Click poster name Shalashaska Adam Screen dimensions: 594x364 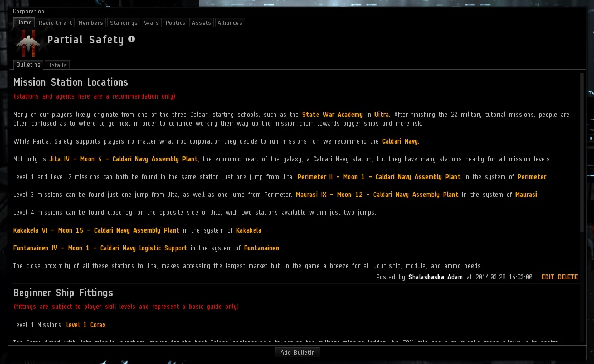pos(436,277)
